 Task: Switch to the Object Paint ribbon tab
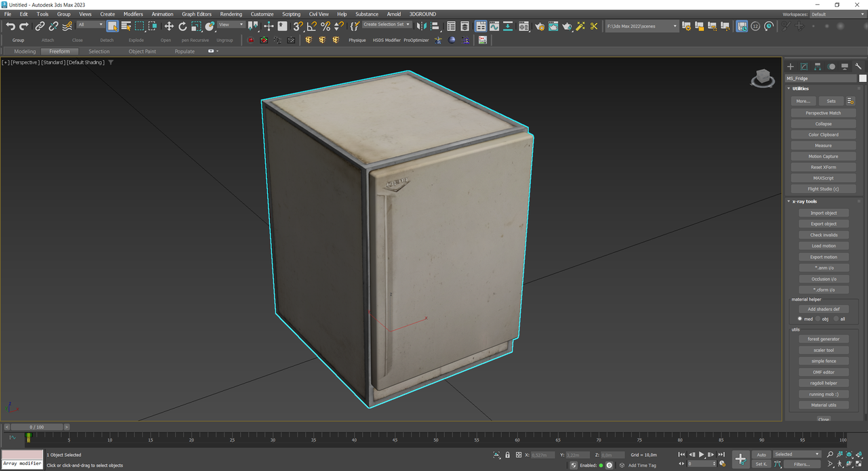tap(142, 52)
